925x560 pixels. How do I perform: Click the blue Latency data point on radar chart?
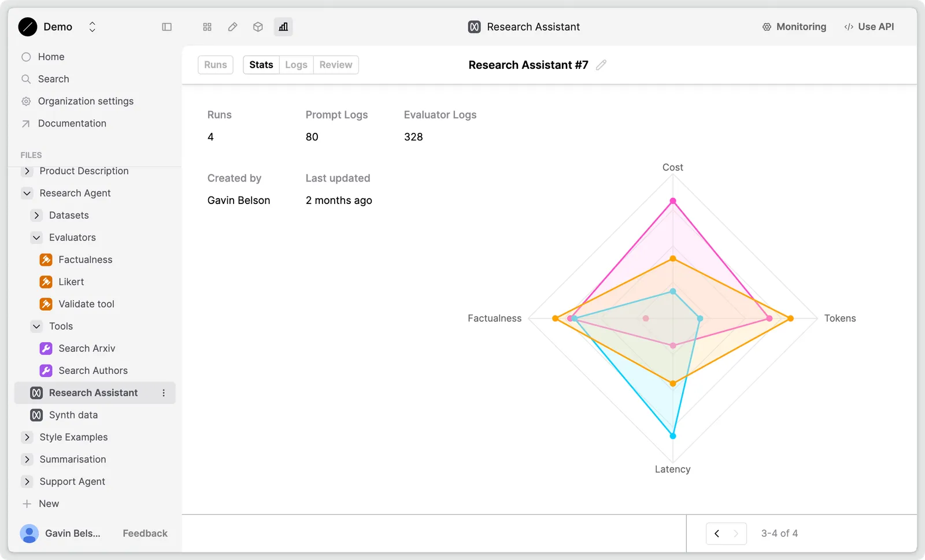673,436
